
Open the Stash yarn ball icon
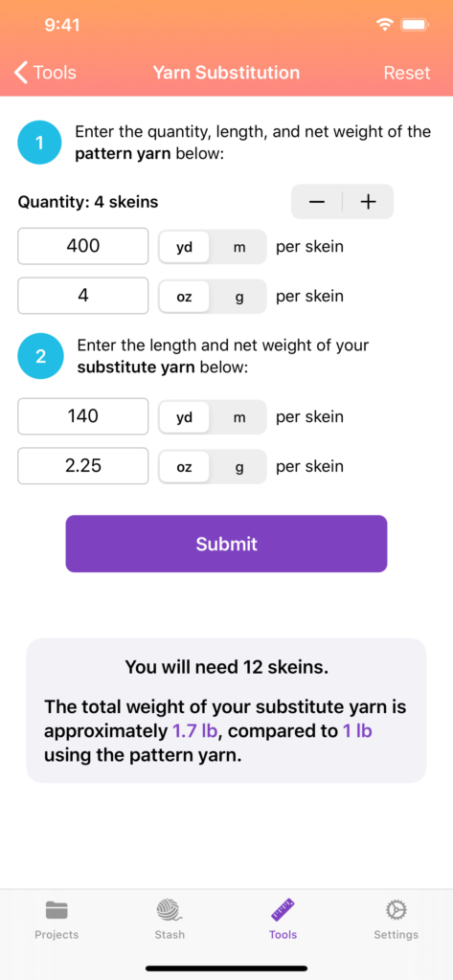click(169, 910)
